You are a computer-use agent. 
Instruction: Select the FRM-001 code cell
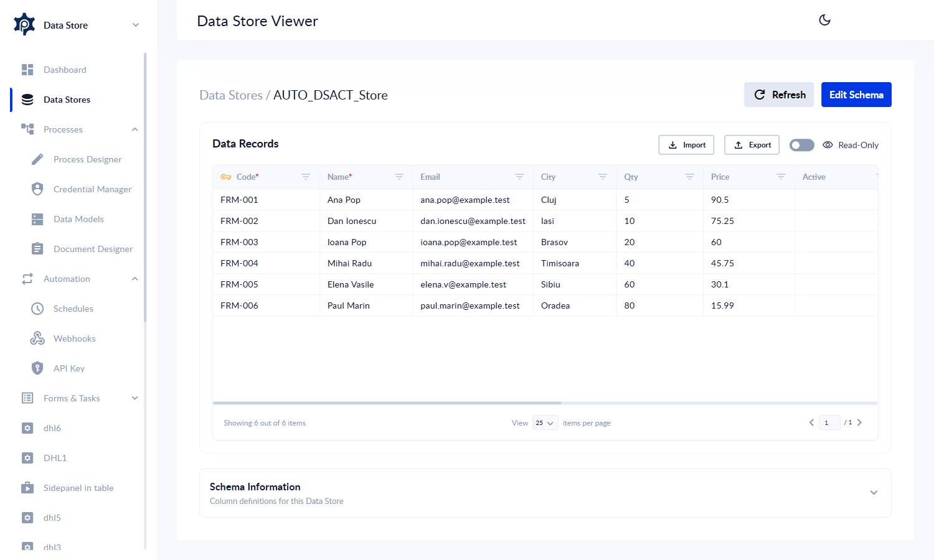pos(266,200)
